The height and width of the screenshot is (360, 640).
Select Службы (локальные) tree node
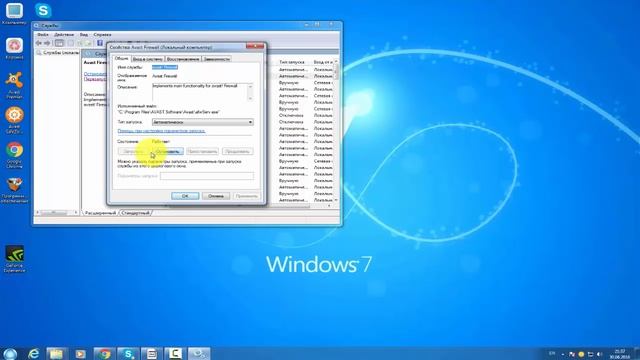click(57, 53)
